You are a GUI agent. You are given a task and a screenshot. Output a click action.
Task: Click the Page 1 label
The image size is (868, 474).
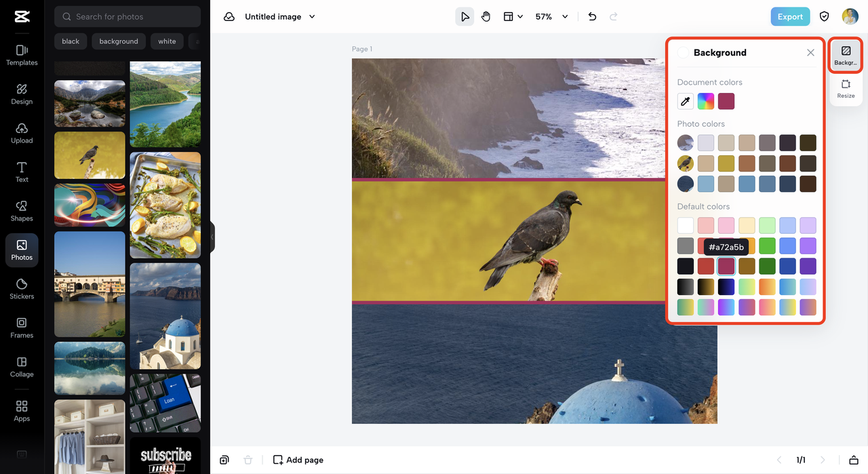pyautogui.click(x=362, y=49)
